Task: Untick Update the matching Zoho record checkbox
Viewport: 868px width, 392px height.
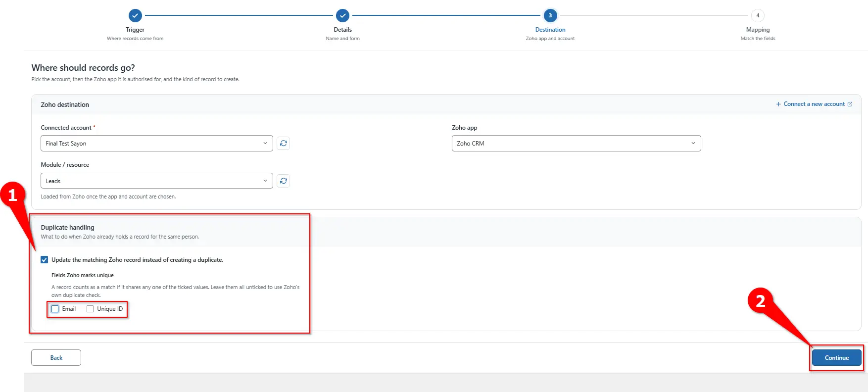Action: coord(45,260)
